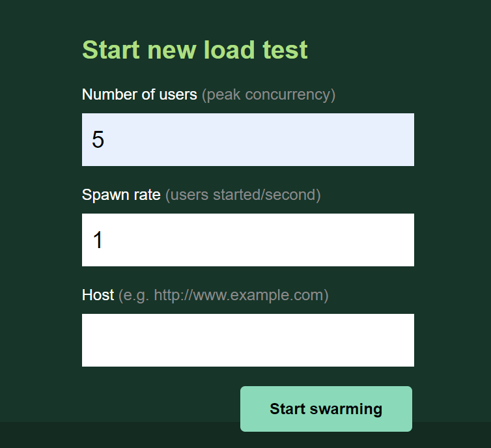The width and height of the screenshot is (491, 448).
Task: Select the empty Host input field
Action: 247,340
